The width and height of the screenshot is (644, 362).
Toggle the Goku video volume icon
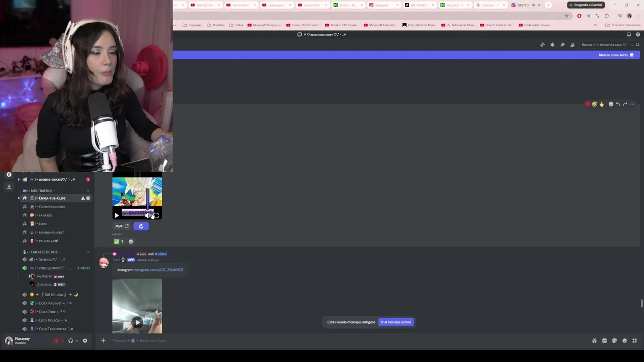[149, 215]
